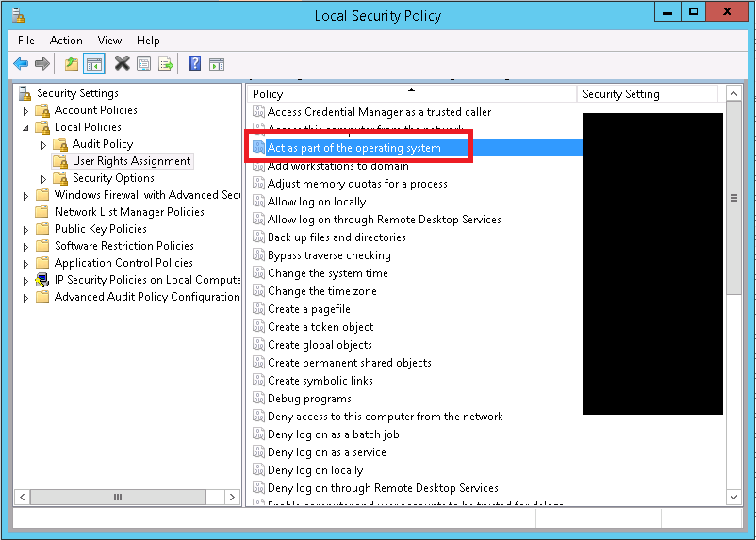Click the Public Key Policies folder icon
The image size is (756, 540).
coord(43,229)
